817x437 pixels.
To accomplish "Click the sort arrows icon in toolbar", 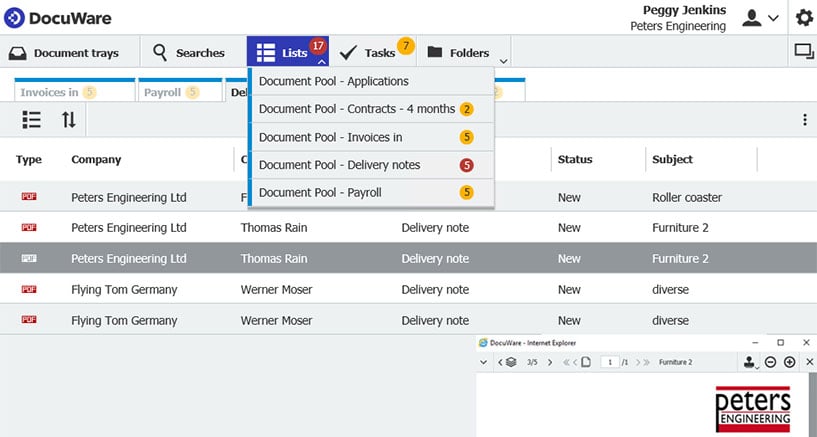I will point(68,120).
